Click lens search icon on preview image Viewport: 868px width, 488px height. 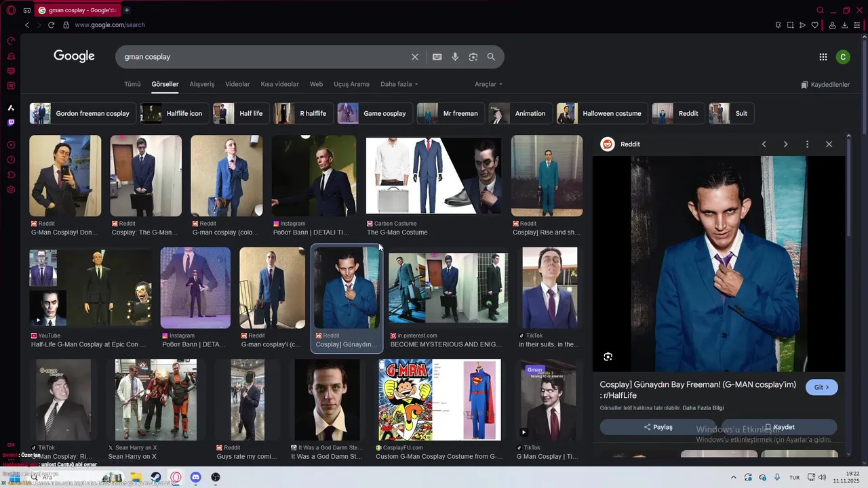608,357
